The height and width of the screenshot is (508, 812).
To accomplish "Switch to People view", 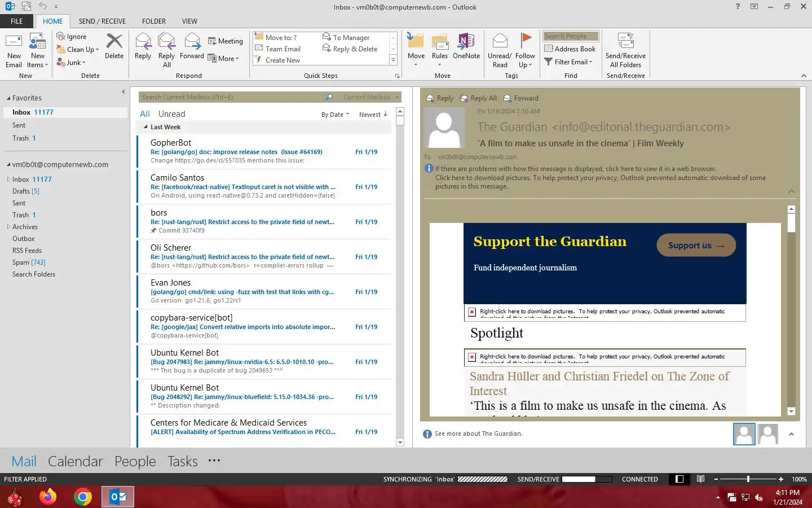I will pyautogui.click(x=135, y=461).
